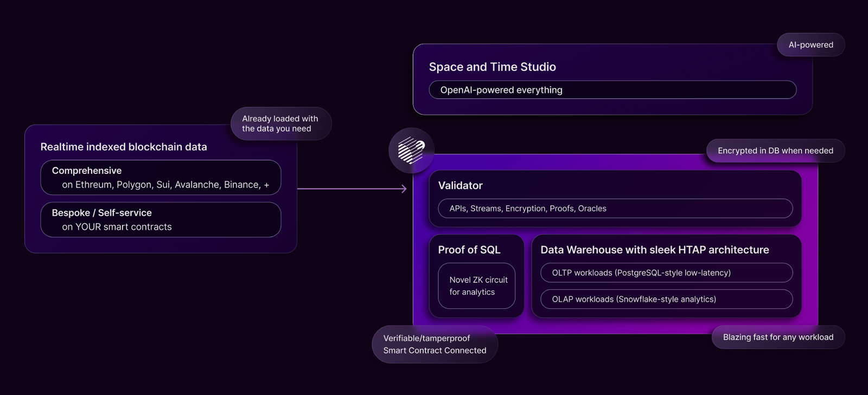The height and width of the screenshot is (395, 868).
Task: Click Data Warehouse with sleek HTAP title
Action: (x=654, y=250)
